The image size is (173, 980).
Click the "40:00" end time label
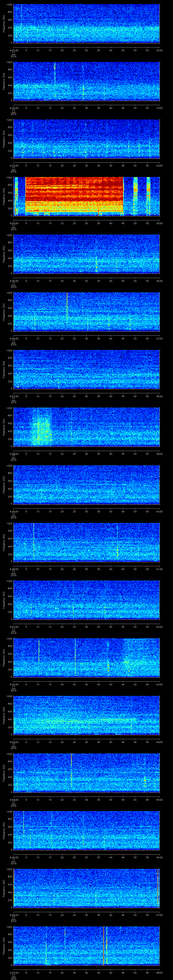click(159, 512)
